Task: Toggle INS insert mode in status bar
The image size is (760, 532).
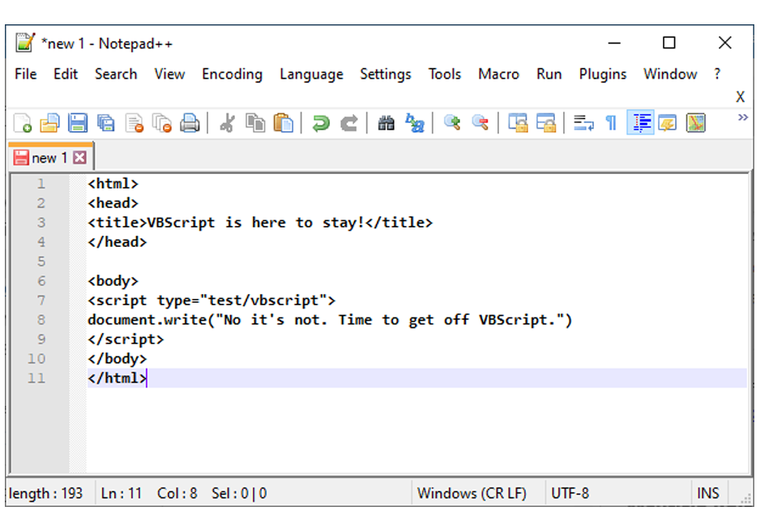Action: (x=707, y=493)
